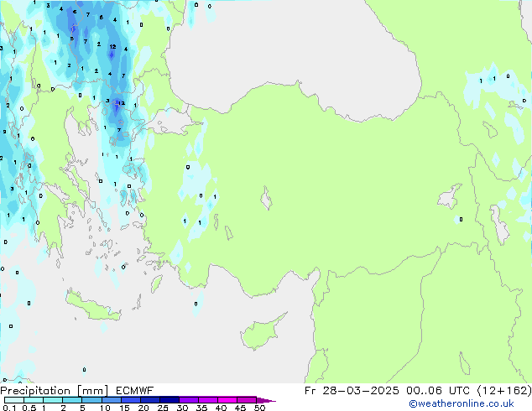
Task: Click the 'Precipitation' title text
Action: 35,391
